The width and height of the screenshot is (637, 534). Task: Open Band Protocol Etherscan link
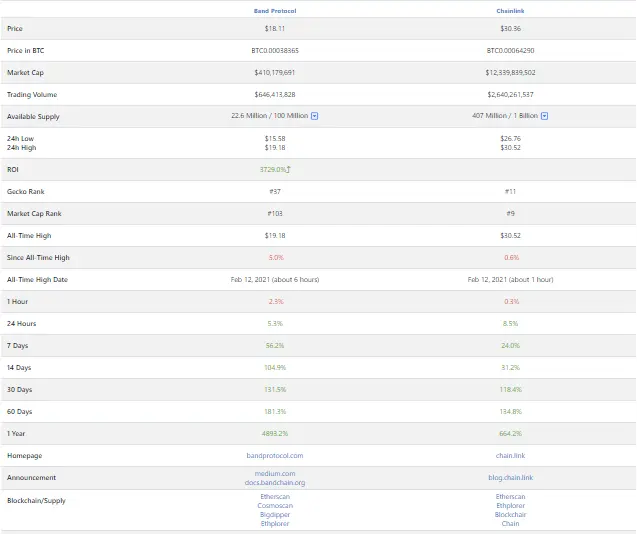[x=275, y=497]
